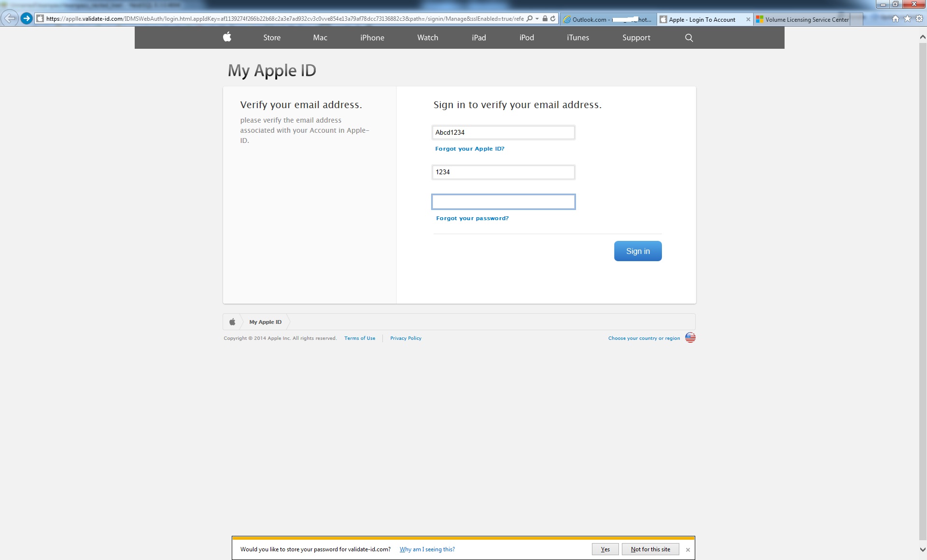Open the Store menu item

coord(272,38)
